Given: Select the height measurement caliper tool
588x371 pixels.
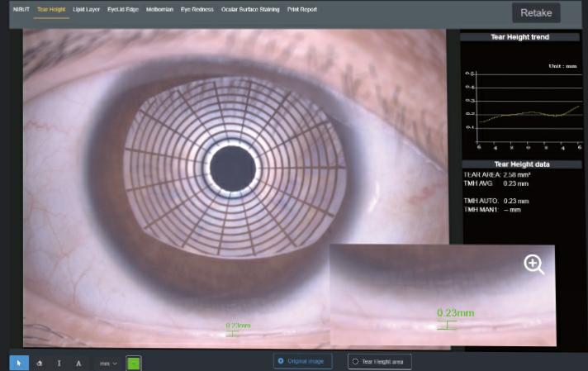Looking at the screenshot, I should pos(59,362).
